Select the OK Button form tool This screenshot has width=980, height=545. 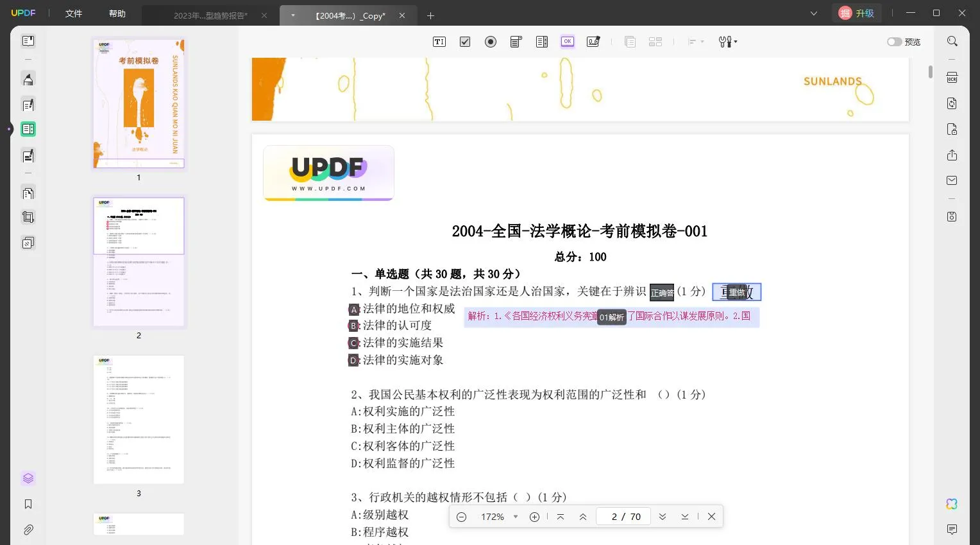[568, 42]
